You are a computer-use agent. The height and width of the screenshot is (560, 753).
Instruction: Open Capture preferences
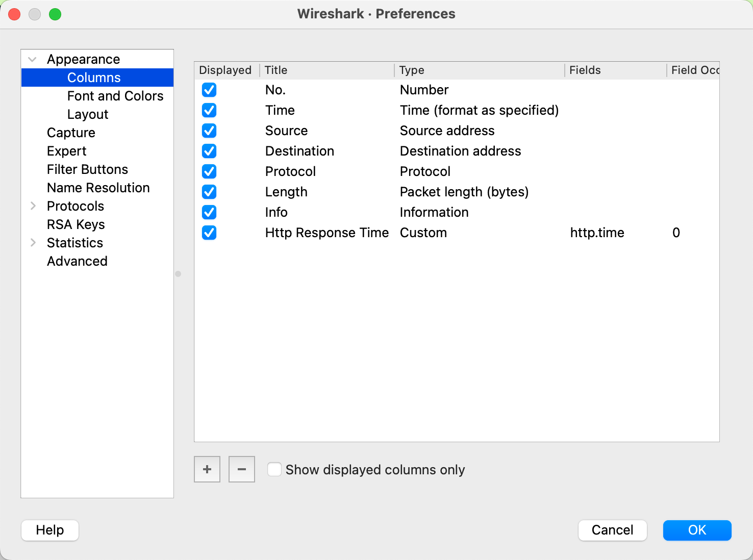tap(71, 133)
